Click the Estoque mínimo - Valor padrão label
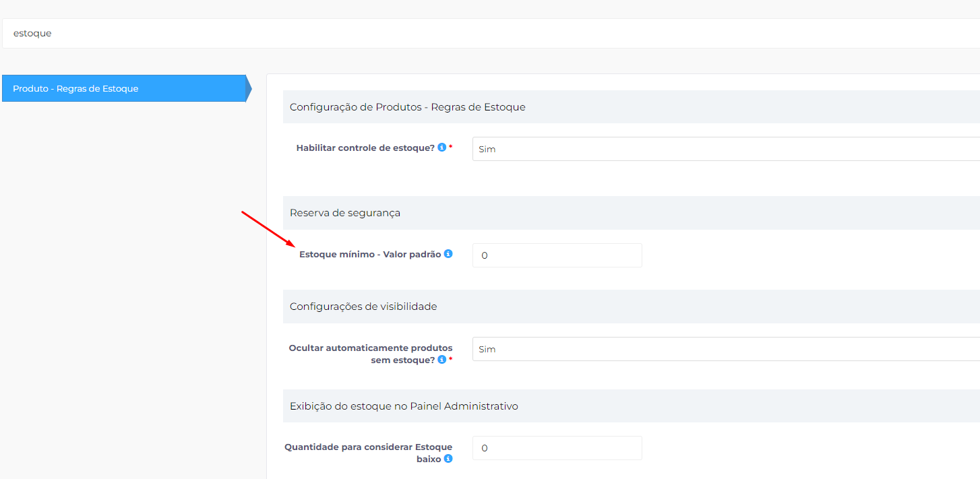Image resolution: width=980 pixels, height=479 pixels. 370,255
